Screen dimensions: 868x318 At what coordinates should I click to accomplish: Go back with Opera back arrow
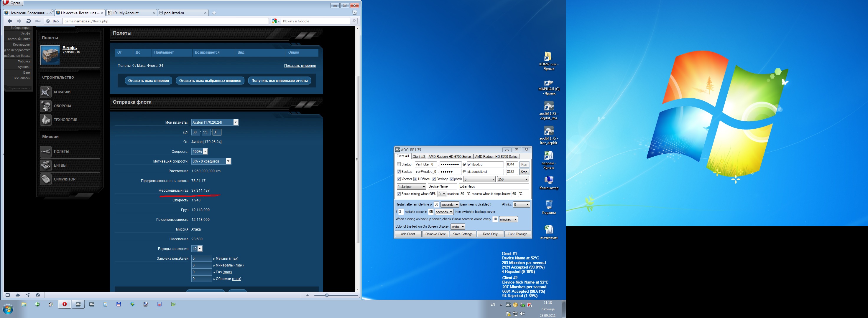pos(10,21)
